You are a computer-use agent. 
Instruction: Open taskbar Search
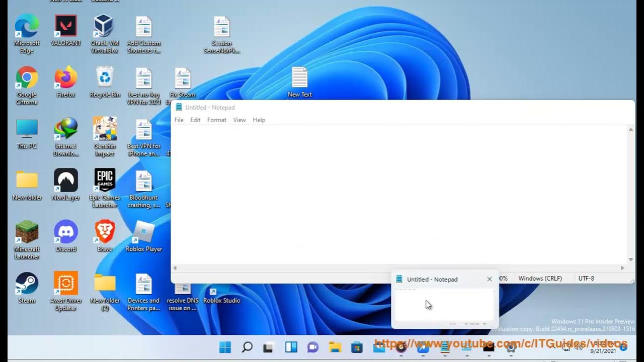(x=247, y=347)
